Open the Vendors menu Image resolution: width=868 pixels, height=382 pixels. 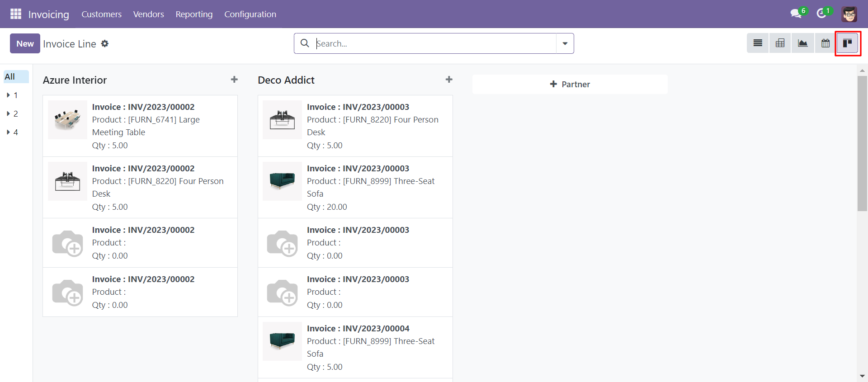click(x=148, y=14)
